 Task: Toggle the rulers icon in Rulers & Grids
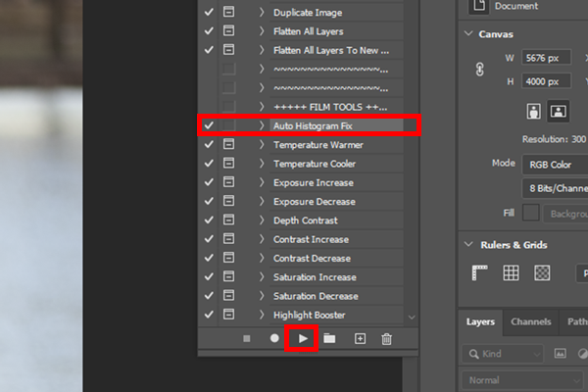pos(480,273)
